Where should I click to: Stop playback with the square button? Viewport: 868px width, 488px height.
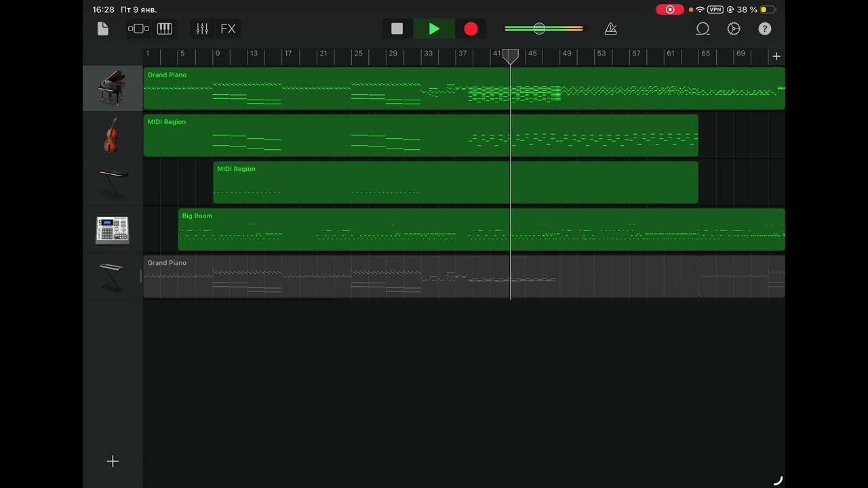coord(397,28)
